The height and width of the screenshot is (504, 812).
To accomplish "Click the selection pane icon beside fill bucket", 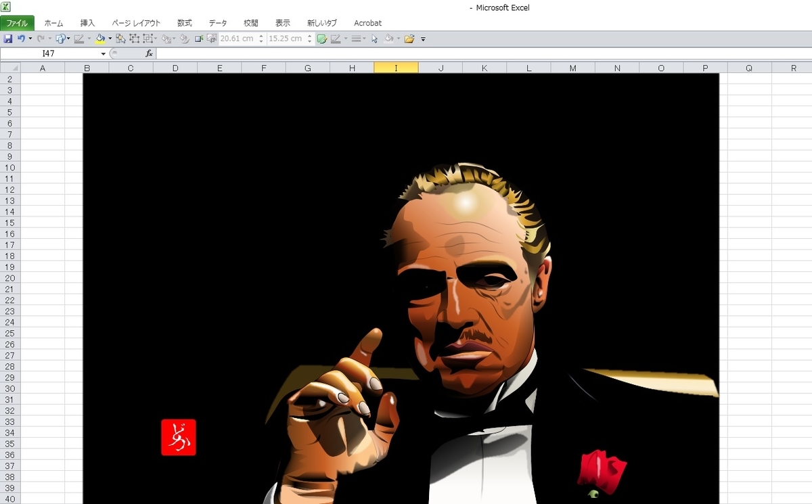I will click(120, 39).
